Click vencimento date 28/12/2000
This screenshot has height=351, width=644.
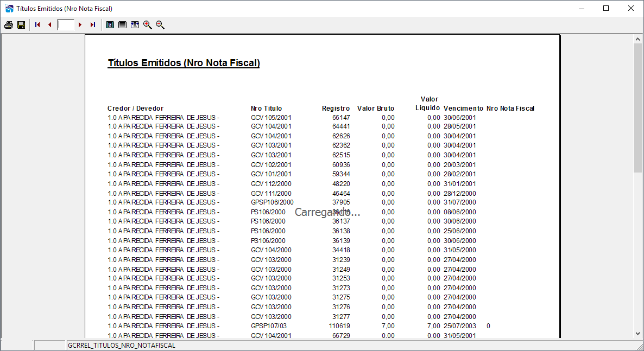coord(459,193)
